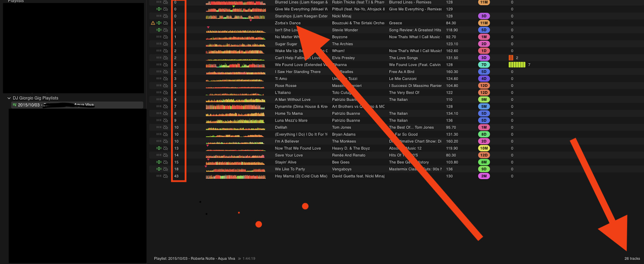Click the waveform preview of Starships
Screen dimensions: 644x264
coord(235,17)
